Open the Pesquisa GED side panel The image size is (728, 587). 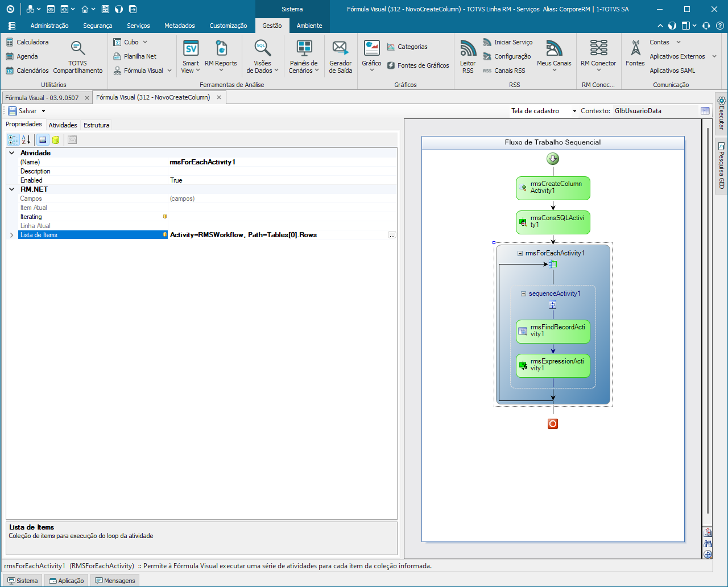tap(721, 166)
